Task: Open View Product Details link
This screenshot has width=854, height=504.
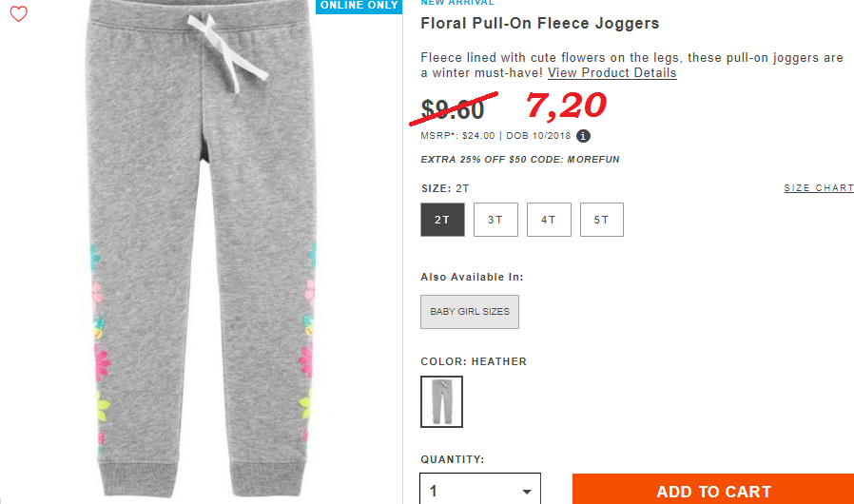Action: [x=612, y=73]
